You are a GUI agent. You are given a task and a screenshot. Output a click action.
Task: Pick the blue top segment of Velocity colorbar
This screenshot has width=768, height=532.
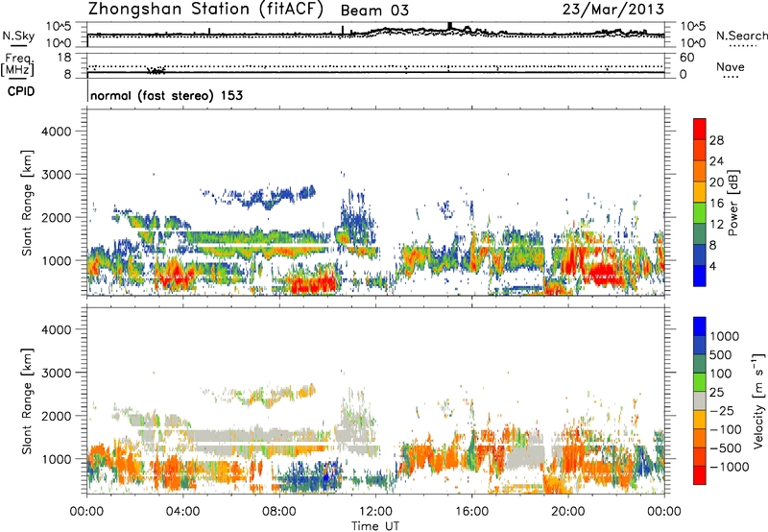pos(700,326)
